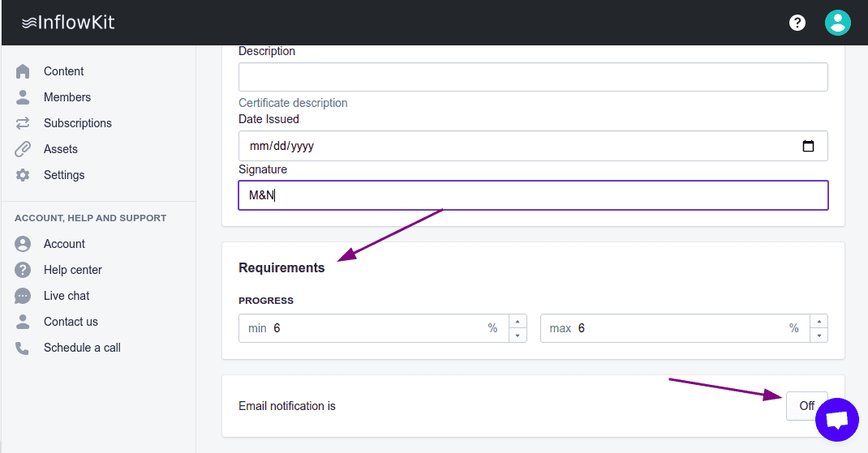Screen dimensions: 868x453
Task: Open the help question mark icon
Action: tap(797, 23)
